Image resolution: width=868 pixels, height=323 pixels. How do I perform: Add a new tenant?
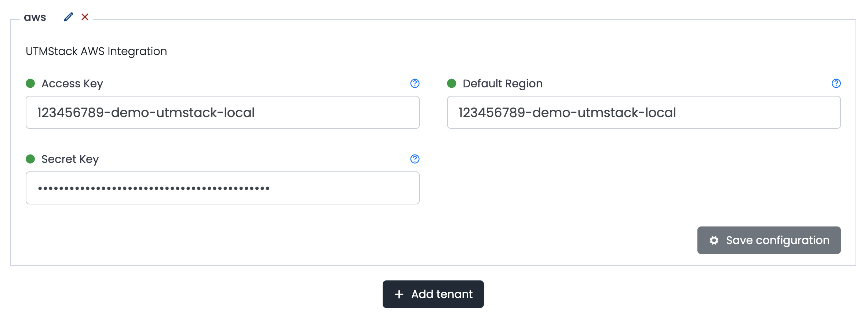point(433,294)
